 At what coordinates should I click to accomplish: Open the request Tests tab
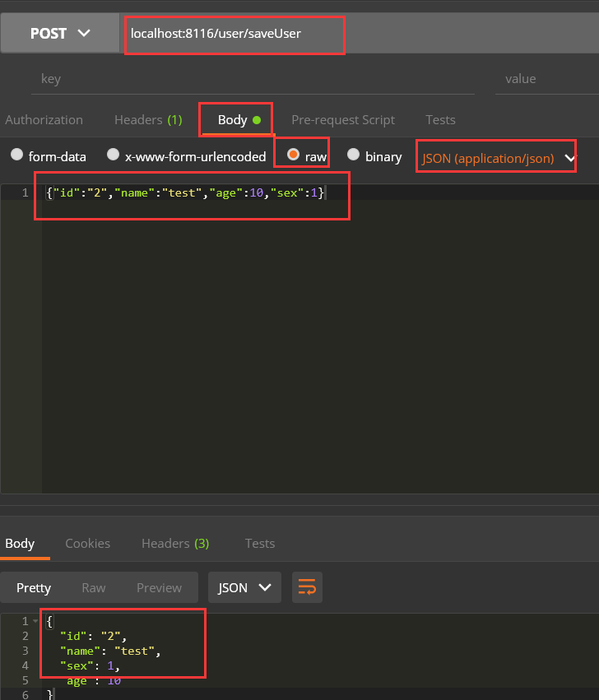tap(440, 120)
